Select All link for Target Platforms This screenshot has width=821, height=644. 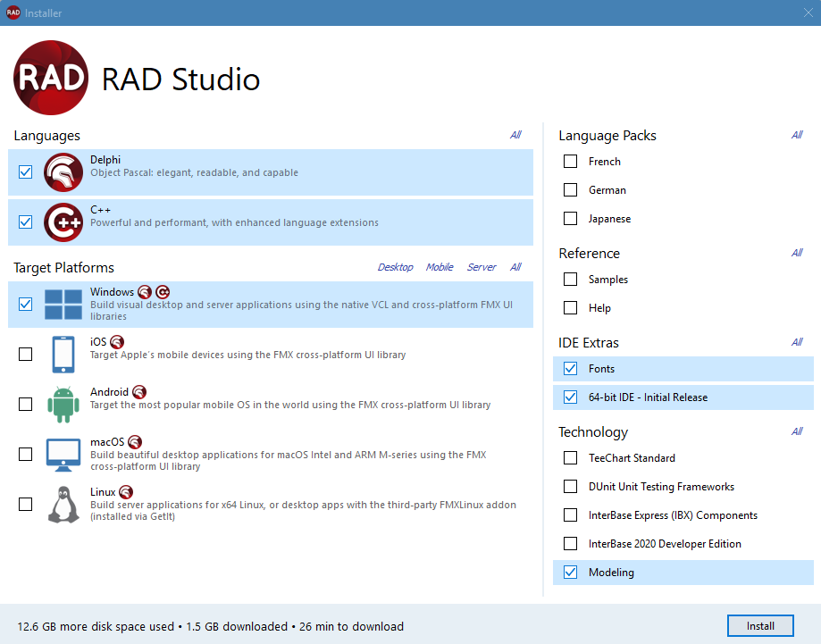(x=515, y=267)
